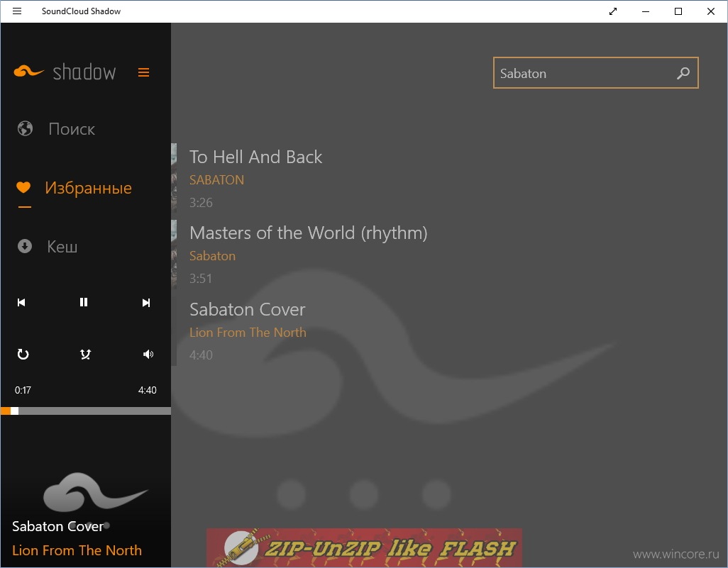The height and width of the screenshot is (568, 728).
Task: Click the magnifier search icon
Action: (683, 73)
